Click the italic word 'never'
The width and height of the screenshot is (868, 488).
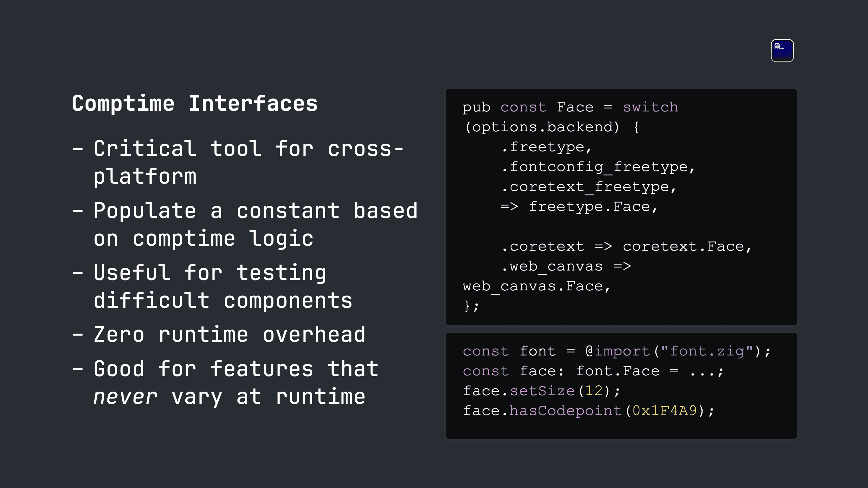click(x=125, y=397)
